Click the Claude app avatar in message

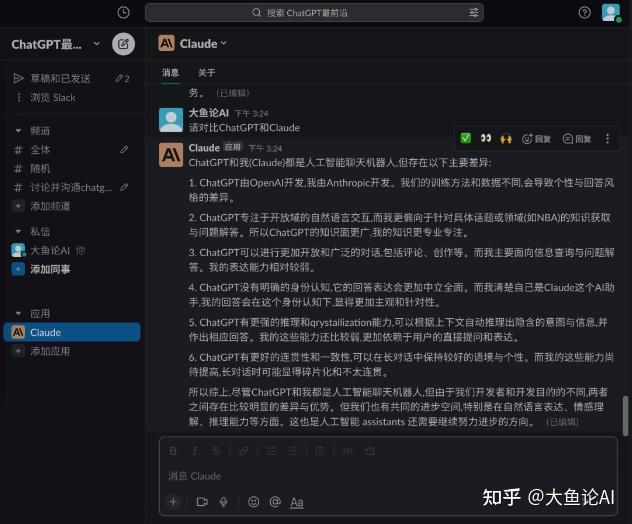click(x=171, y=155)
